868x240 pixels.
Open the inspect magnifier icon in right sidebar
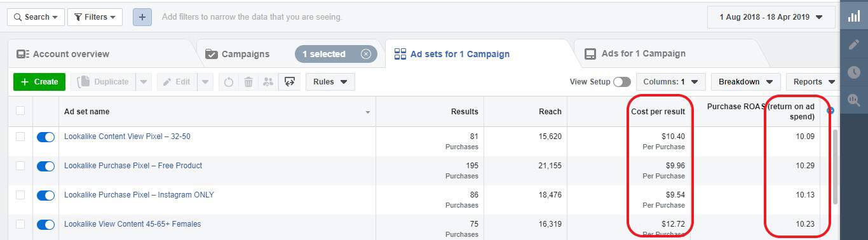(854, 100)
